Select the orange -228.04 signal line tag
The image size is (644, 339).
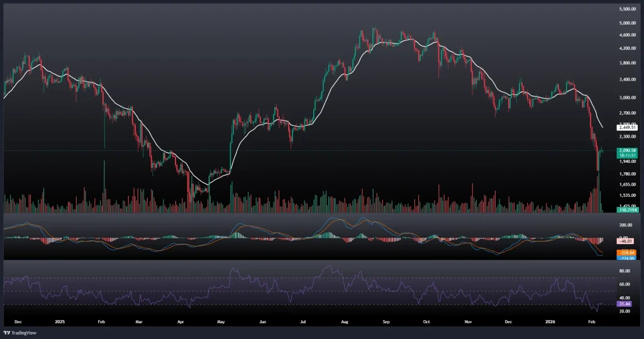[x=611, y=252]
